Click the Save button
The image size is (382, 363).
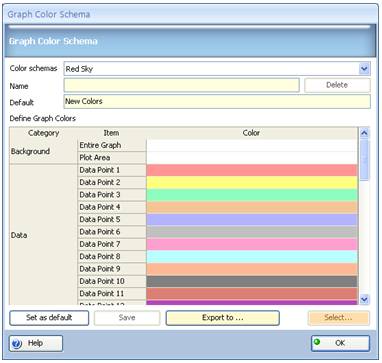coord(127,318)
